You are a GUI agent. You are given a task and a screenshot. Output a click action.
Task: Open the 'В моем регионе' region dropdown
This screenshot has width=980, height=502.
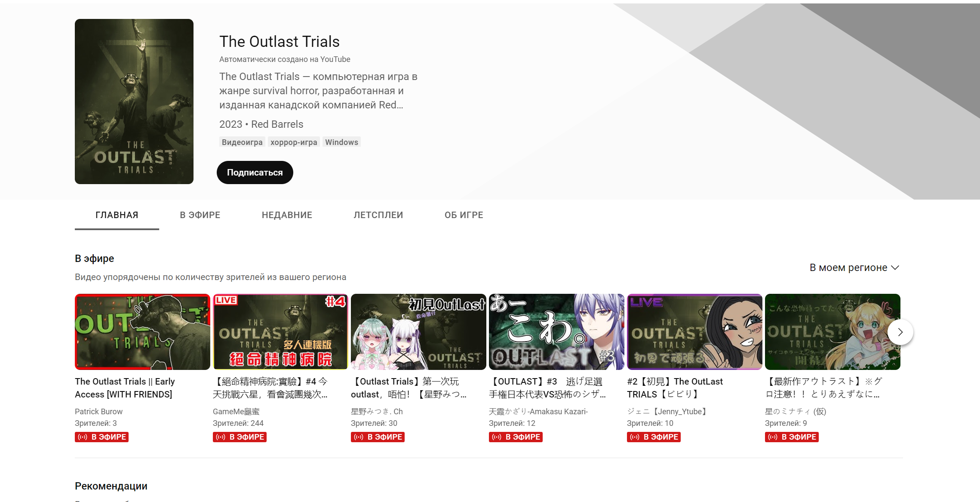click(x=854, y=268)
